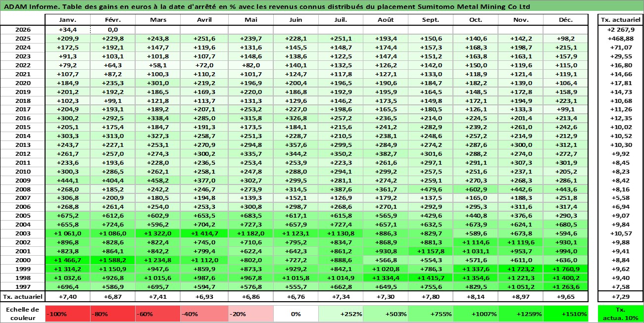Image resolution: width=644 pixels, height=323 pixels.
Task: Click the +755% green color swatch
Action: pos(430,314)
